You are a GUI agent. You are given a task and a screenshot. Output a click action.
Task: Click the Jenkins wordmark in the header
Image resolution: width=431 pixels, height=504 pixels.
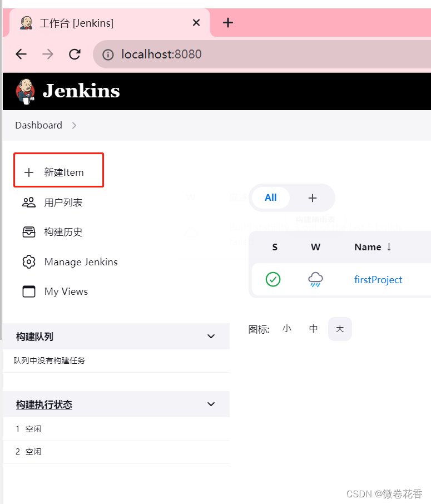[x=81, y=91]
